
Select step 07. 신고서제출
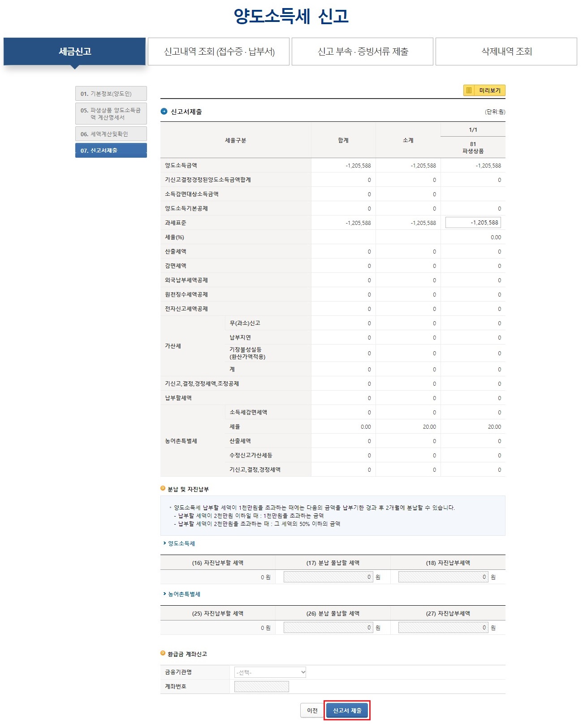pos(111,151)
